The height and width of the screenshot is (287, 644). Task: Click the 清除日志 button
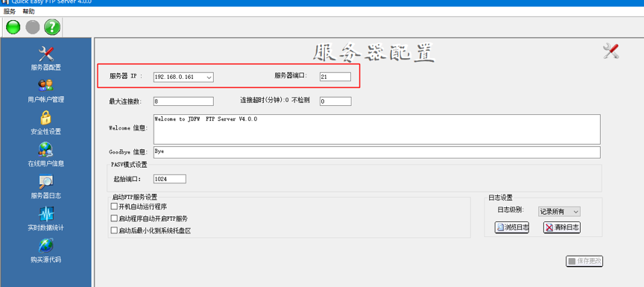[x=562, y=227]
